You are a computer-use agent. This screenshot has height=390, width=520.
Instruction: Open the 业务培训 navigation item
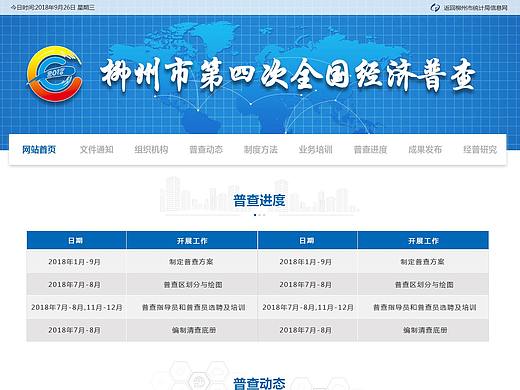(315, 150)
